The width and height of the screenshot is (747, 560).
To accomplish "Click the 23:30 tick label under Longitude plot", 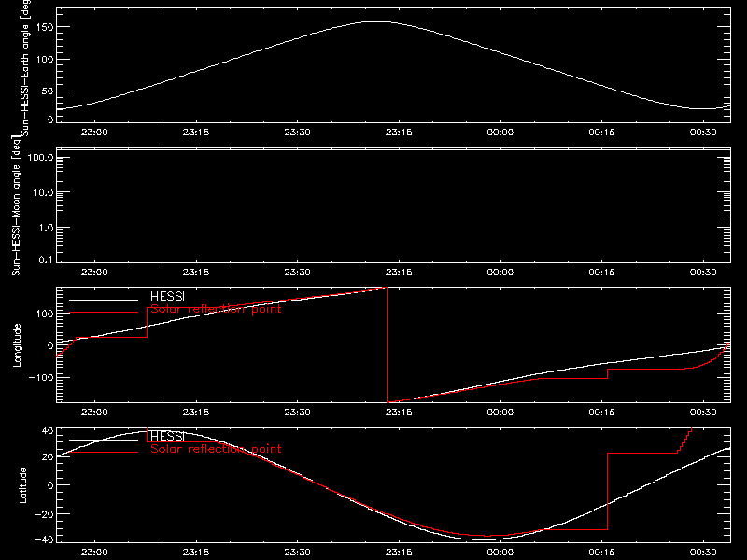I will point(297,413).
